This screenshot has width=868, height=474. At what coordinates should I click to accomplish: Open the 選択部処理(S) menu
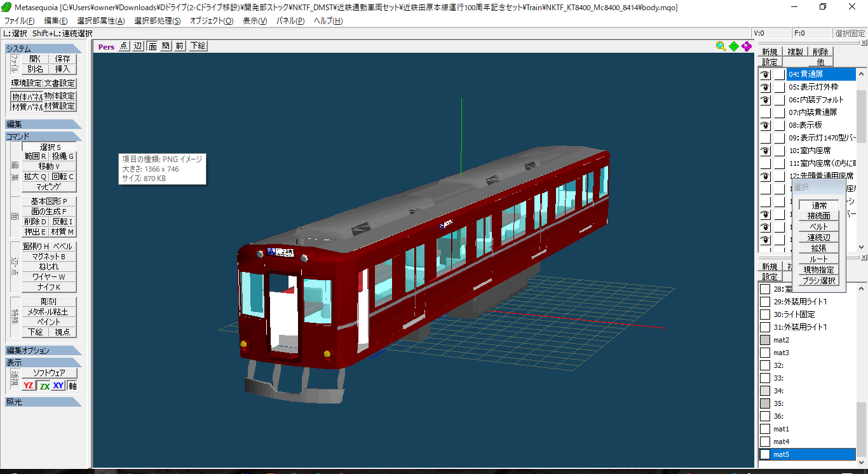point(157,21)
